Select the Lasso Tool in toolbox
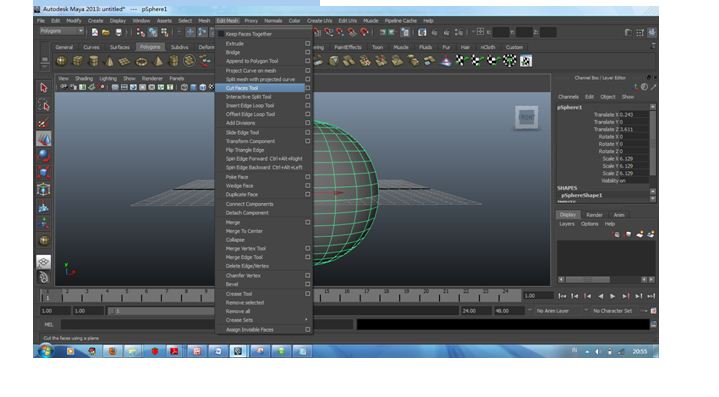This screenshot has height=397, width=719. click(x=44, y=105)
